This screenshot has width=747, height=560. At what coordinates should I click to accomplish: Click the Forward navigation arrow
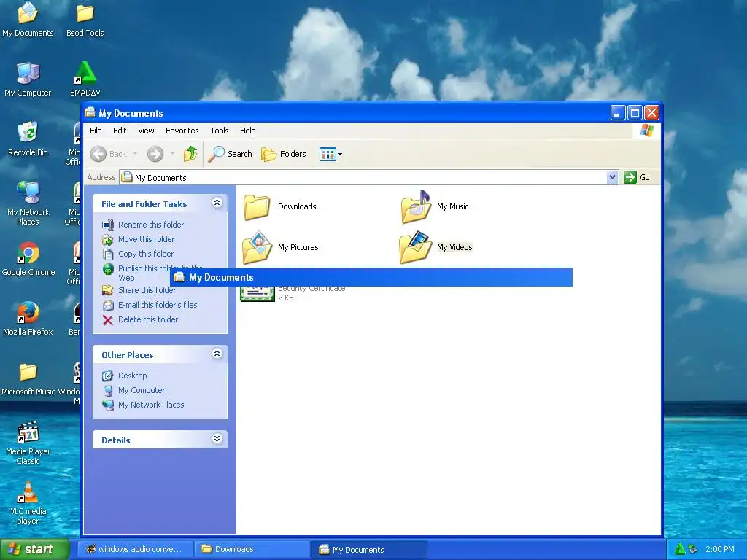coord(155,154)
